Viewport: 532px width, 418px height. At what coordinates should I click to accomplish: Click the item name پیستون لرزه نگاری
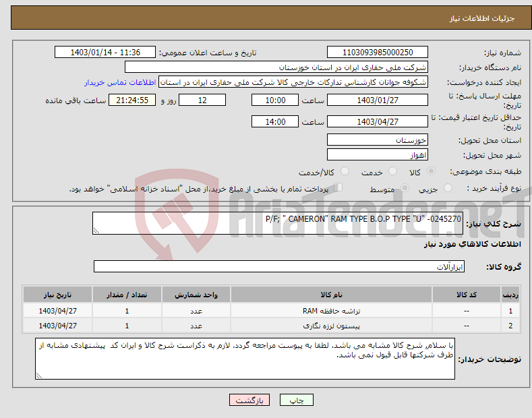pos(332,326)
